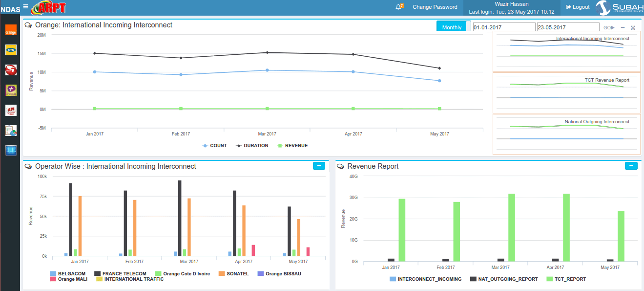
Task: Select the MTN operator icon
Action: (x=11, y=50)
